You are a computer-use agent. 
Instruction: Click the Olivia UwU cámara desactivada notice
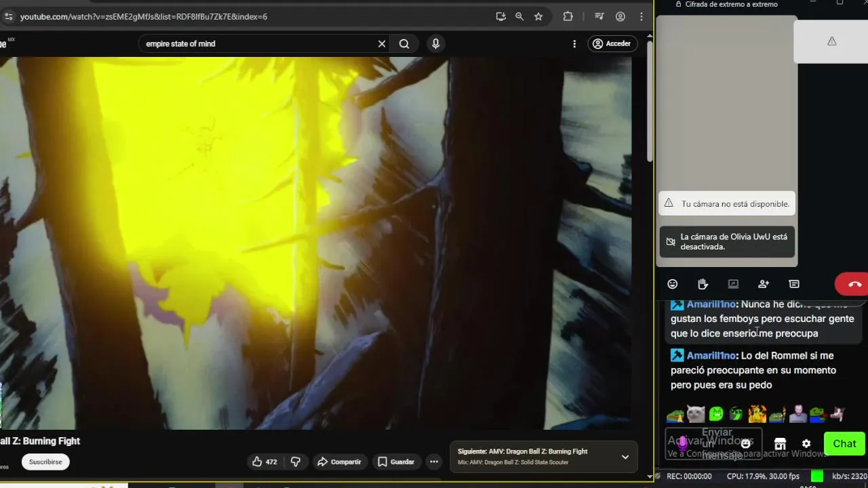click(x=727, y=242)
